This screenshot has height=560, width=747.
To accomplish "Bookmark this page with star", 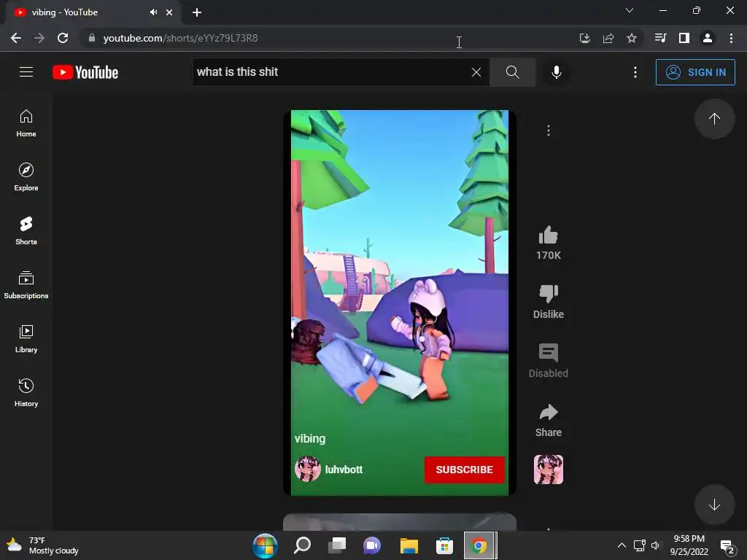I will tap(632, 38).
